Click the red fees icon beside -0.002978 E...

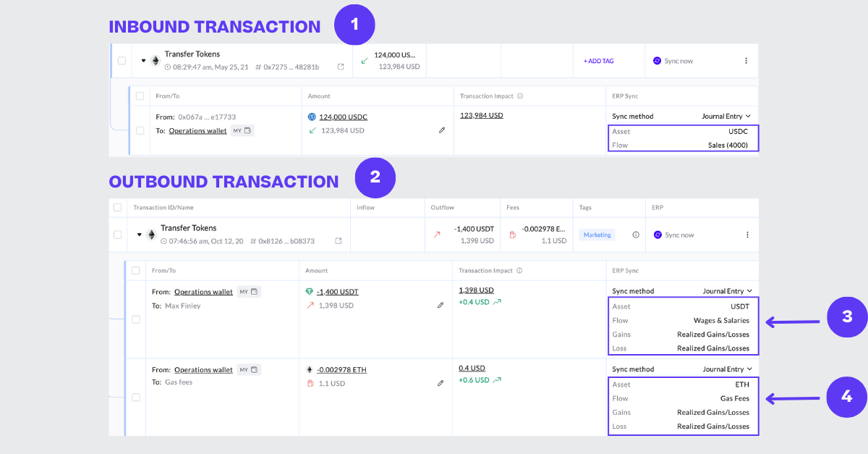coord(512,235)
